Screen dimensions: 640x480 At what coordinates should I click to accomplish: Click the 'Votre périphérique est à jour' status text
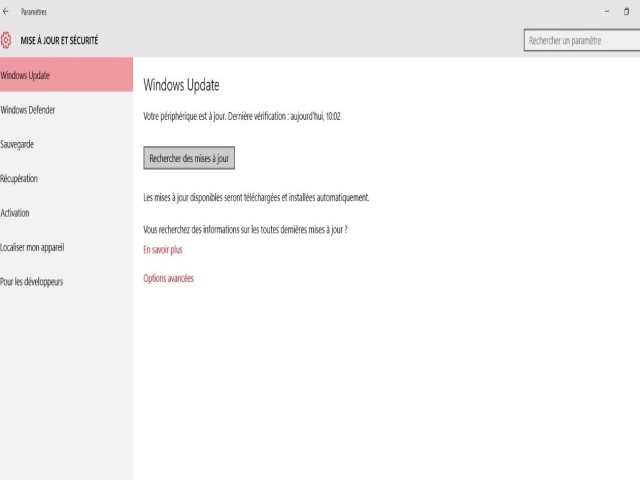click(242, 116)
